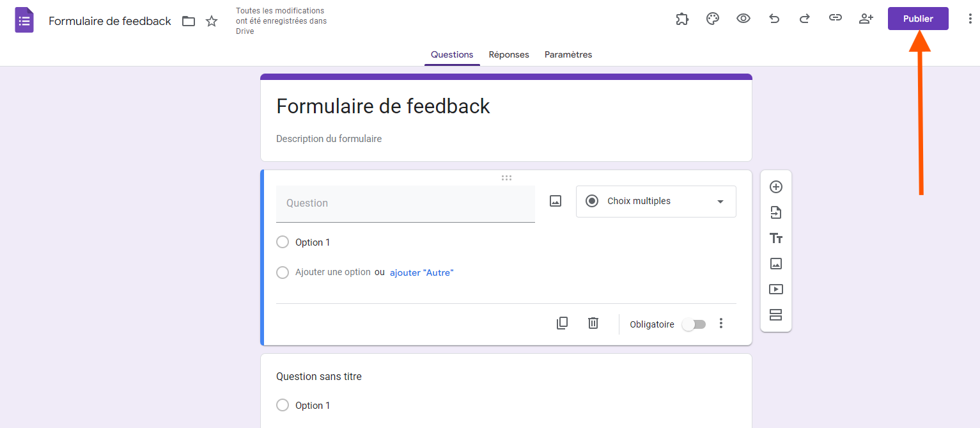The image size is (980, 428).
Task: Click the ajouter "Autre" link
Action: click(421, 273)
